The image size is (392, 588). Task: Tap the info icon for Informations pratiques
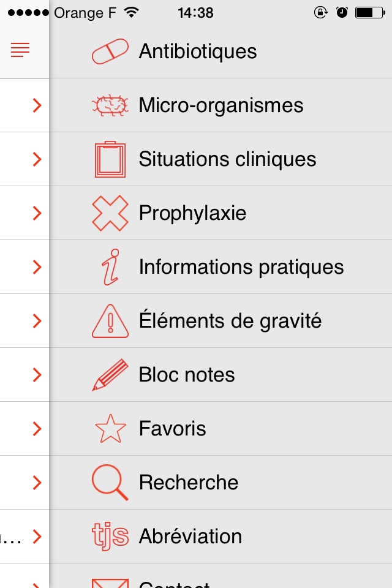[x=111, y=267]
